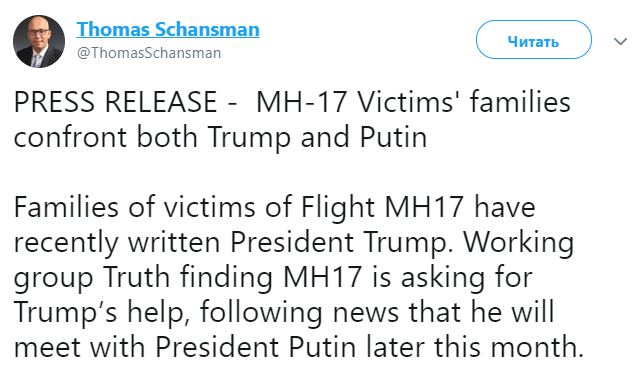Follow the account with the Читать button
Screen dimensions: 633x371
[x=534, y=40]
